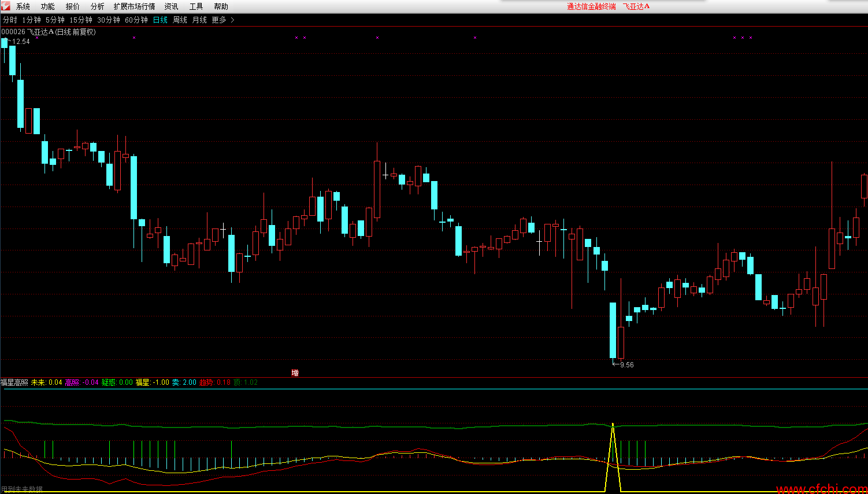Click the red 增 event marker
This screenshot has height=494, width=868.
click(295, 373)
